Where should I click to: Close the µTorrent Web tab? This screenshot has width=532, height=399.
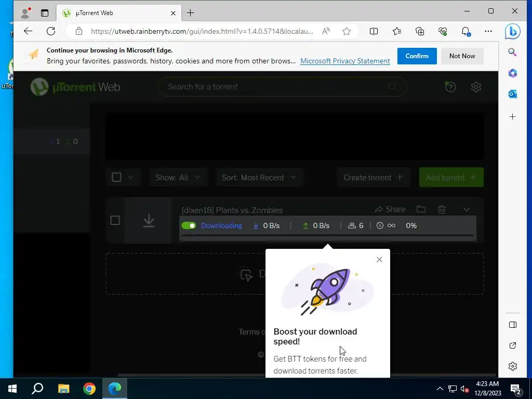tap(173, 13)
